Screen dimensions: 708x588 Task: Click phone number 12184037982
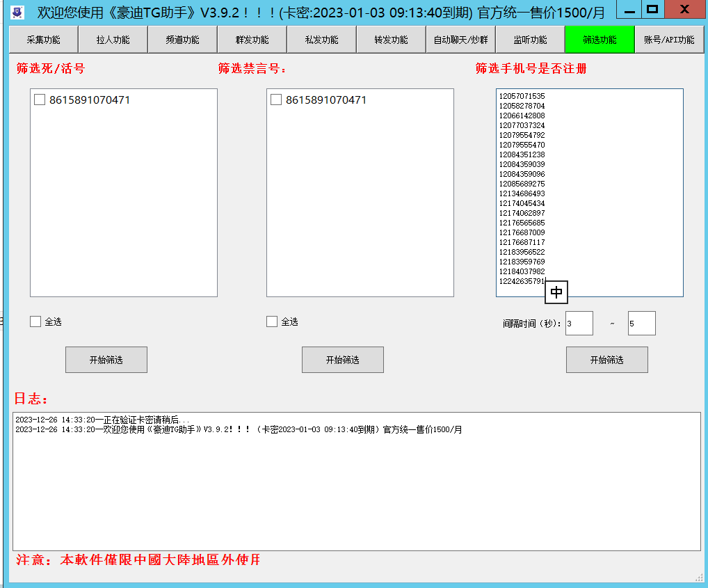click(522, 271)
